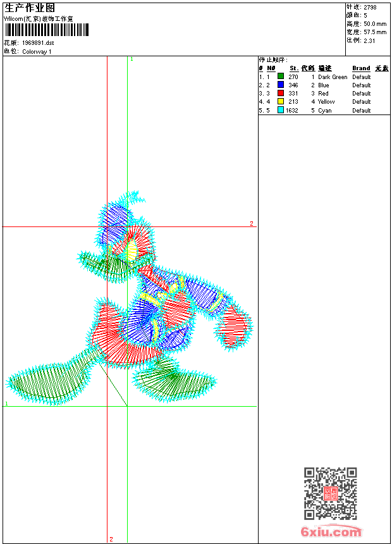The width and height of the screenshot is (392, 544).
Task: Click stitch count 1632 in Cyan row
Action: (291, 111)
